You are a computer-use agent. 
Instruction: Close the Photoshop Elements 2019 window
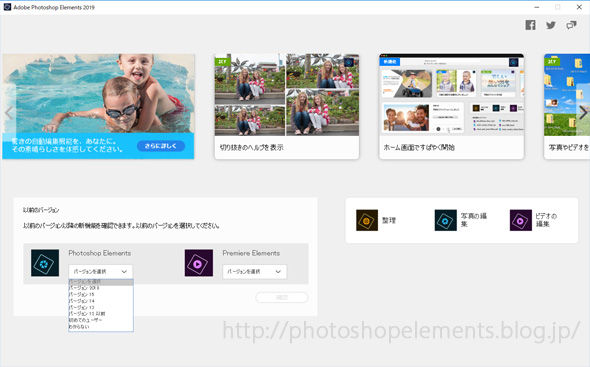tap(579, 7)
